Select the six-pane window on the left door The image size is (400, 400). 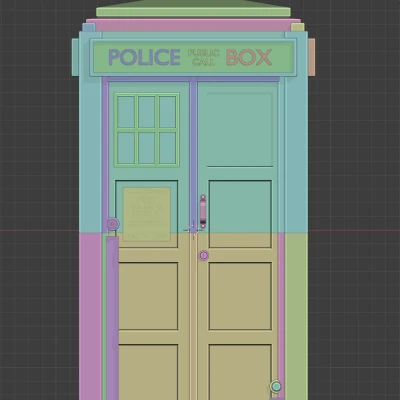click(147, 130)
